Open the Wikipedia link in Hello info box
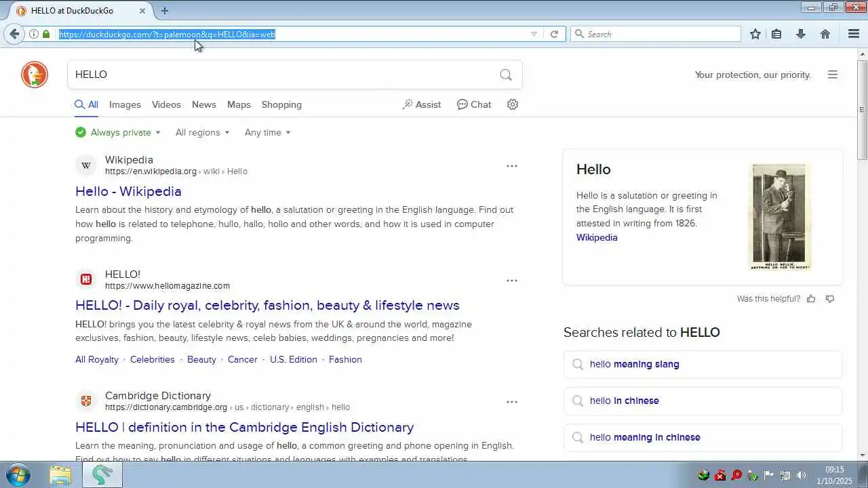This screenshot has width=868, height=488. click(x=597, y=237)
